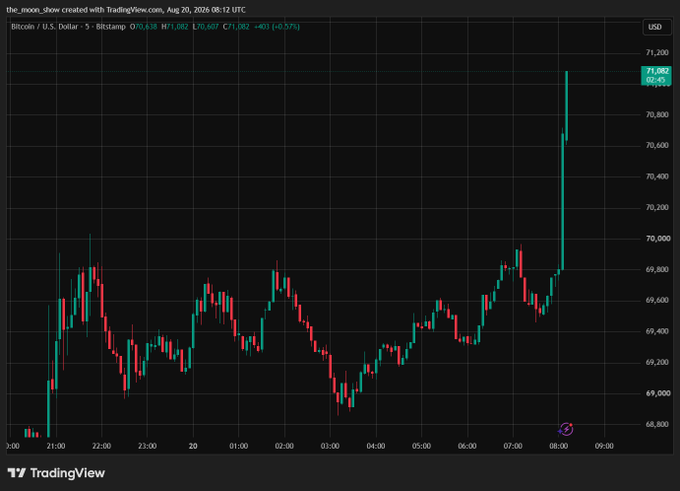Click the Bitcoin / U.S. Dollar symbol title
Screen dimensions: 680x491
click(44, 27)
